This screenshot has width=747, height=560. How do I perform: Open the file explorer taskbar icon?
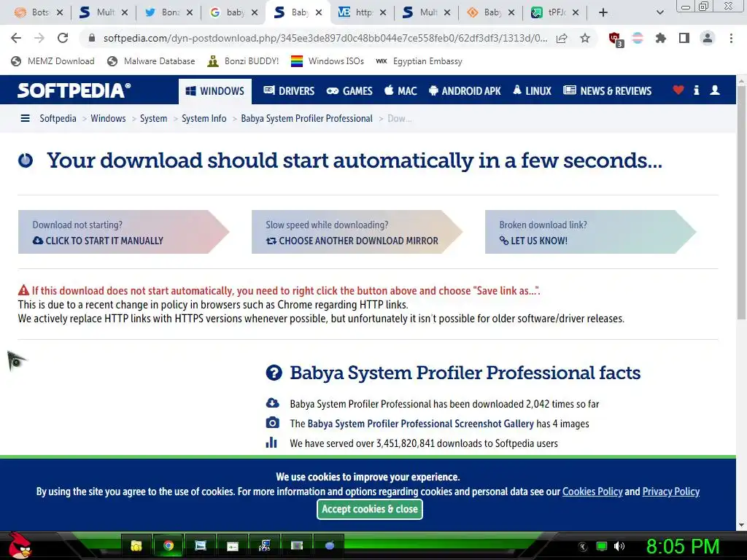(136, 545)
